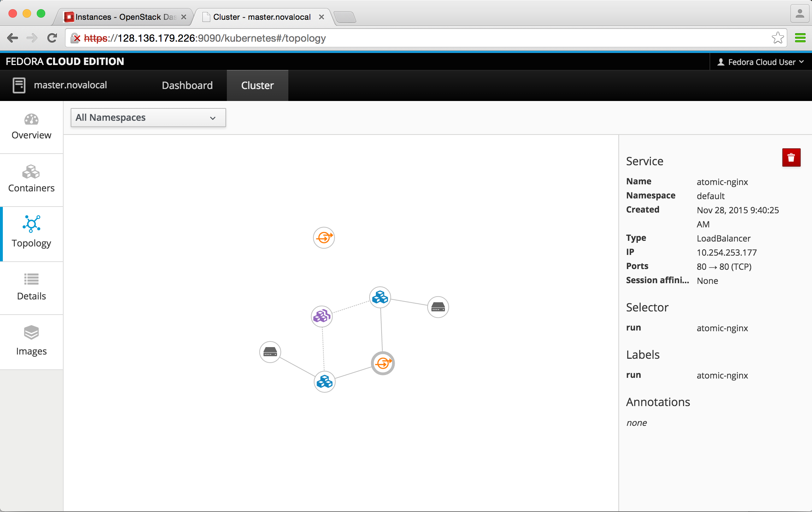Select the gray machine node linked to the upper pod
This screenshot has height=512, width=812.
pos(438,307)
